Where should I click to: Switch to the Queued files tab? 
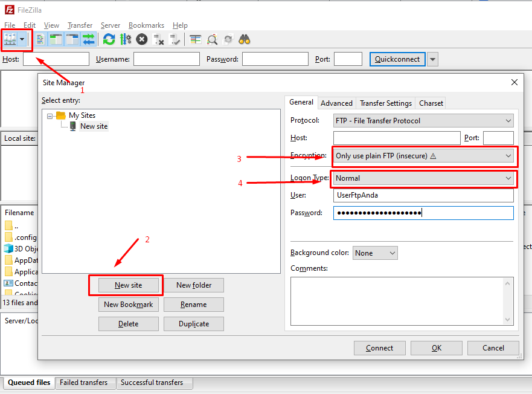[29, 383]
